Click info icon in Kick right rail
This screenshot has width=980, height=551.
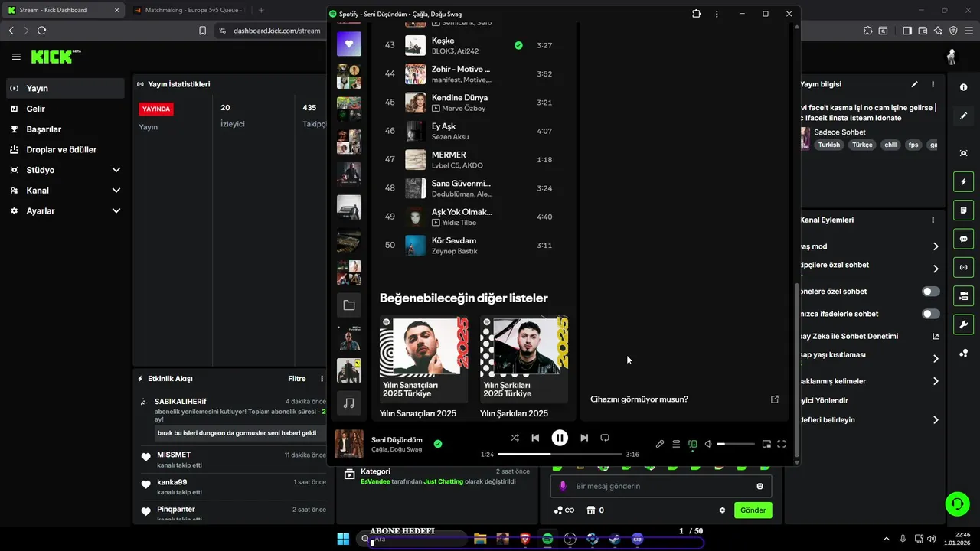tap(963, 87)
